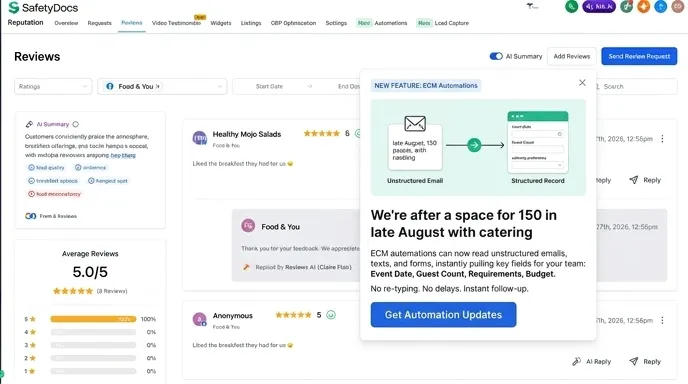
Task: Reply to the Healthy Mojo Salads review
Action: pos(645,180)
